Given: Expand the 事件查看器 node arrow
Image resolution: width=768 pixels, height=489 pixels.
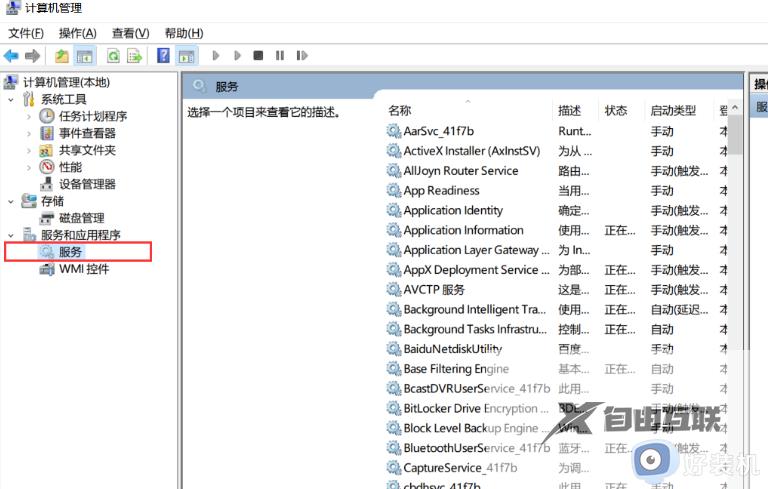Looking at the screenshot, I should (29, 133).
